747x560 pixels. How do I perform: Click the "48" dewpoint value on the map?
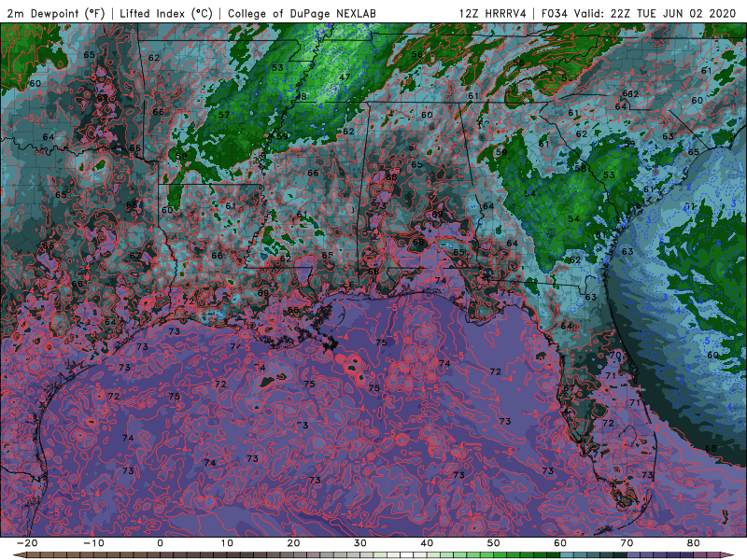(x=302, y=97)
